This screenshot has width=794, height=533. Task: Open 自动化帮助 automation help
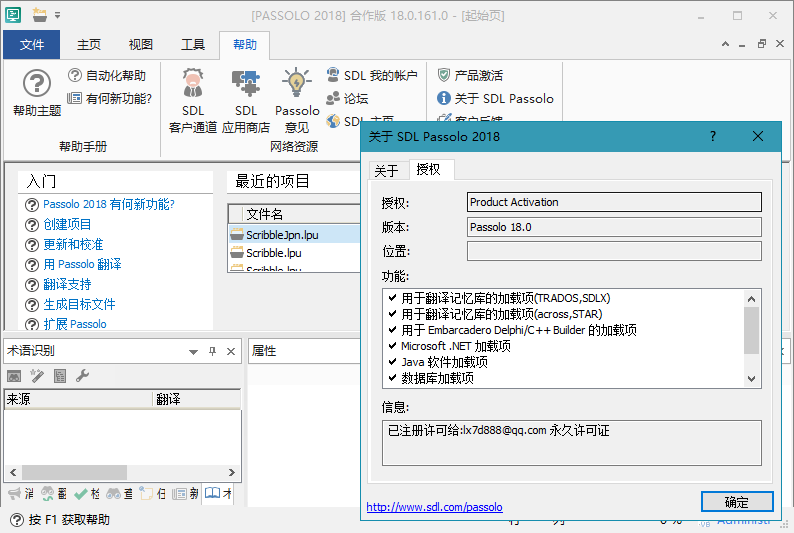pyautogui.click(x=109, y=75)
